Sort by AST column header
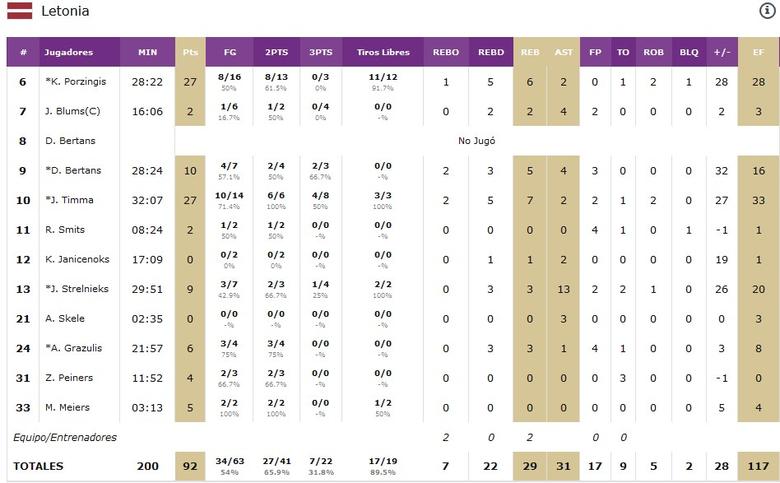The width and height of the screenshot is (780, 483). point(564,52)
